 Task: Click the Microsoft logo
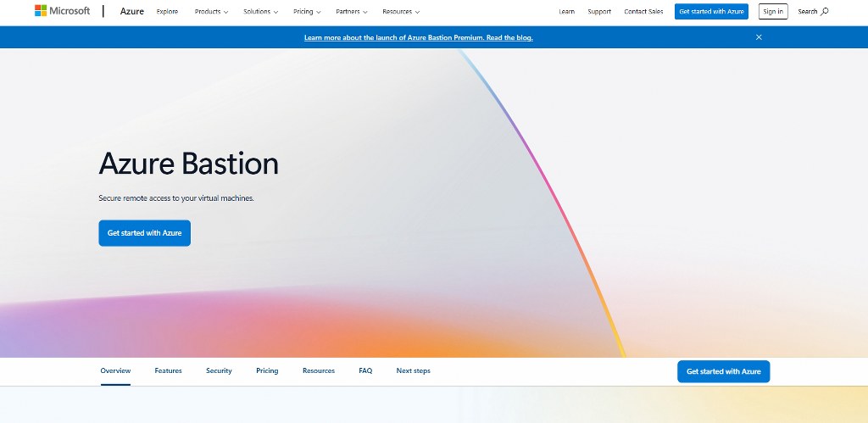click(62, 11)
